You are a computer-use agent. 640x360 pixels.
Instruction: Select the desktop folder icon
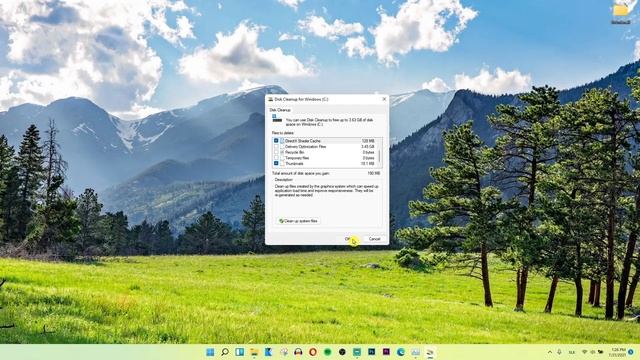pyautogui.click(x=621, y=12)
